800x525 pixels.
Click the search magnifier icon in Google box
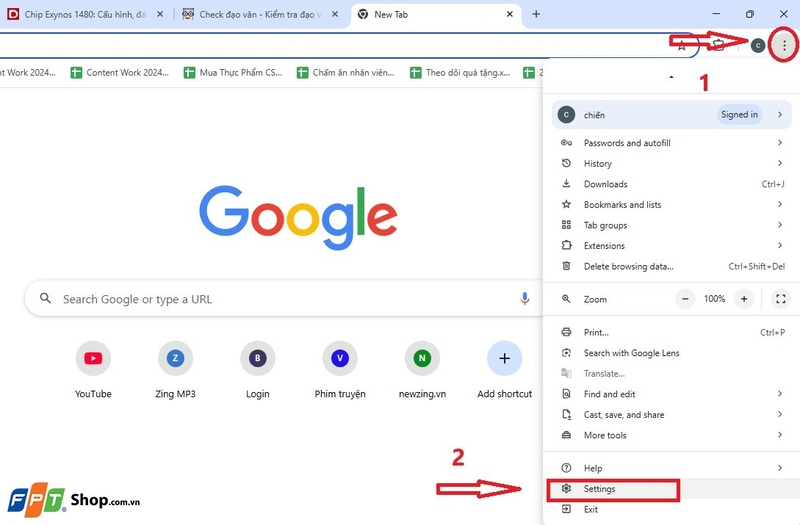[45, 298]
